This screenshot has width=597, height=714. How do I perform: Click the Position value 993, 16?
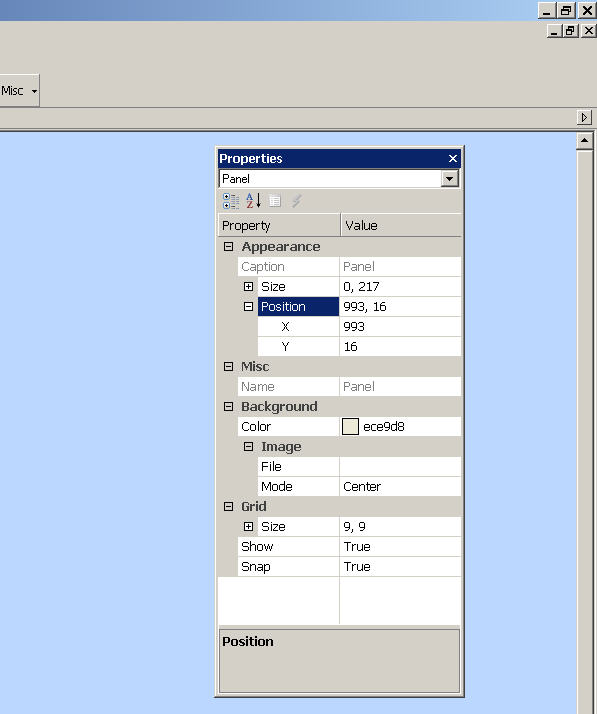point(400,306)
